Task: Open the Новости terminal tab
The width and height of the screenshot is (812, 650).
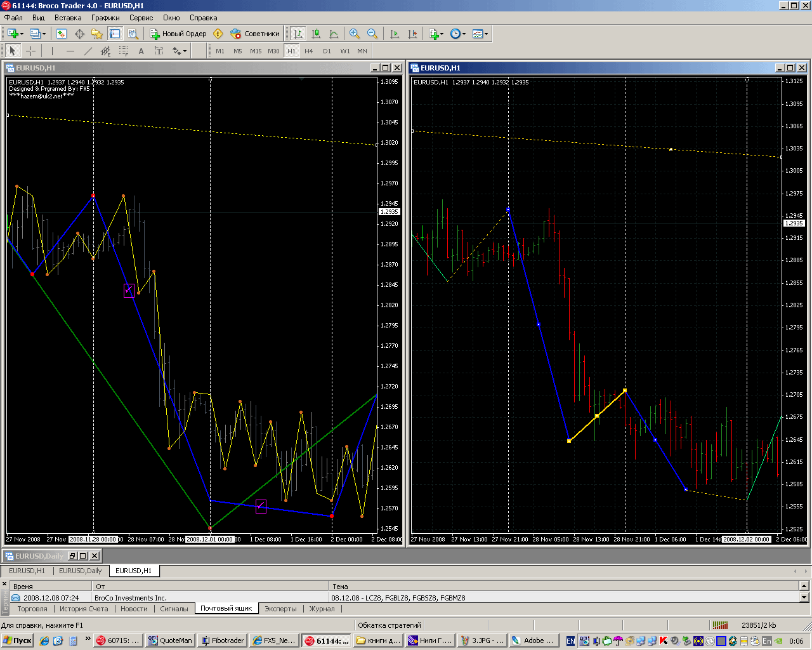Action: (x=134, y=609)
